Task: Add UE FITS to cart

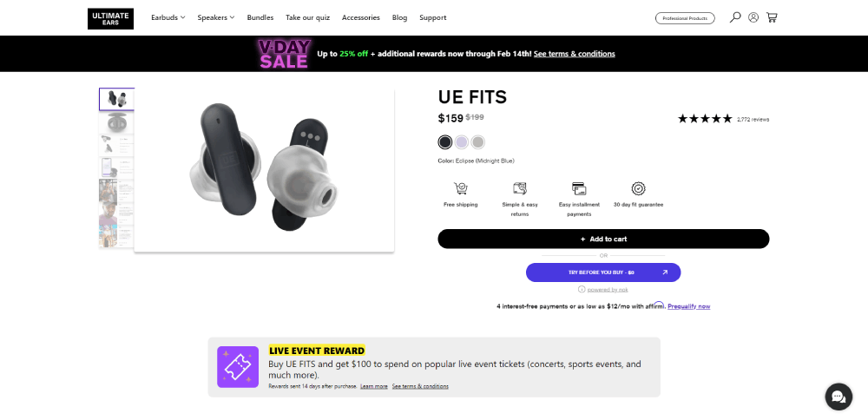Action: click(603, 239)
